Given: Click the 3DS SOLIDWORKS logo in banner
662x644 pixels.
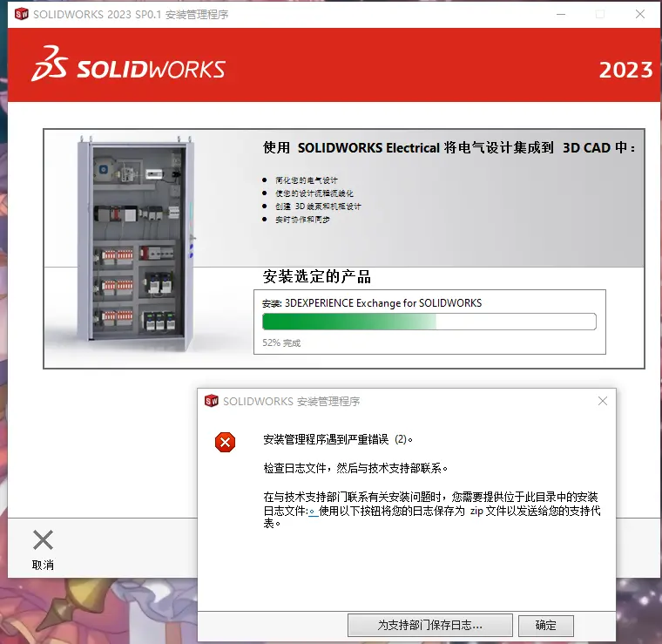Looking at the screenshot, I should [129, 64].
